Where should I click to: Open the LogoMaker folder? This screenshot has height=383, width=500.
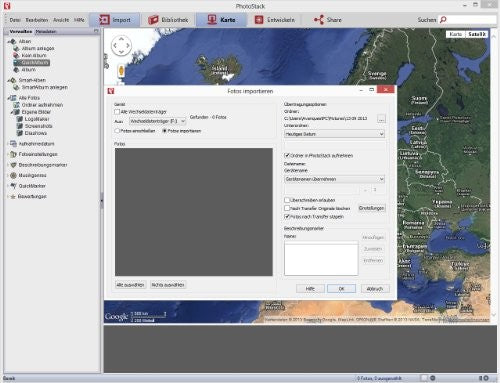pos(37,119)
